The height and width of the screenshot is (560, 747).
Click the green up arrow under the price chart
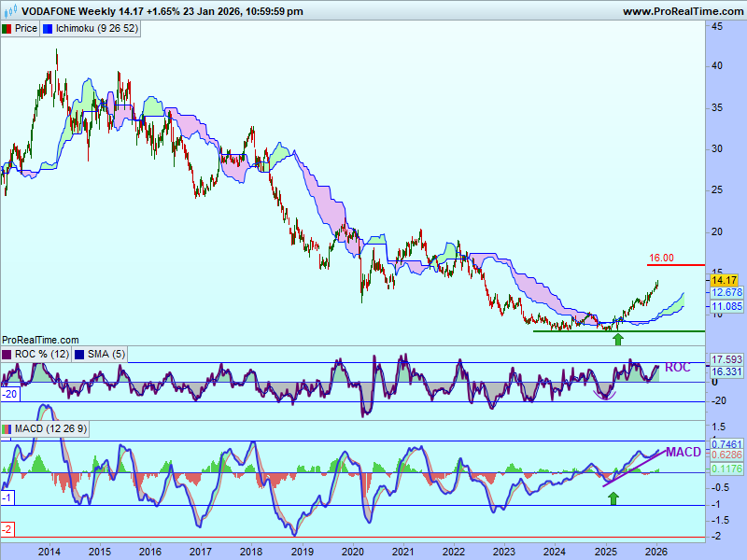pos(617,338)
